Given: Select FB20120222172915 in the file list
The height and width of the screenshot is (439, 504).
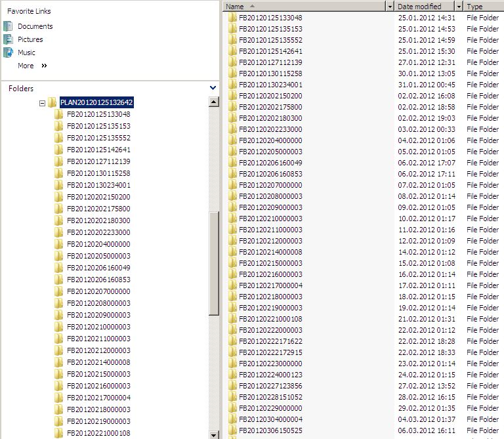Looking at the screenshot, I should tap(270, 352).
